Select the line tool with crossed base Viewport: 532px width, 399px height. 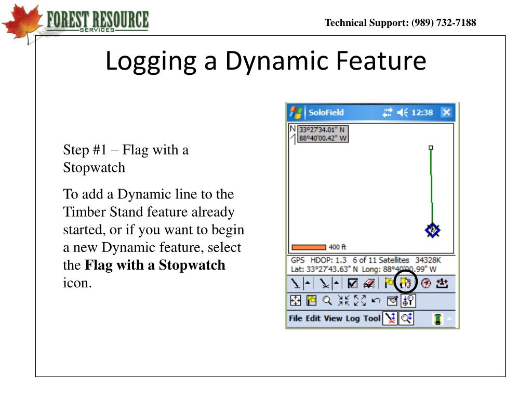click(x=324, y=283)
